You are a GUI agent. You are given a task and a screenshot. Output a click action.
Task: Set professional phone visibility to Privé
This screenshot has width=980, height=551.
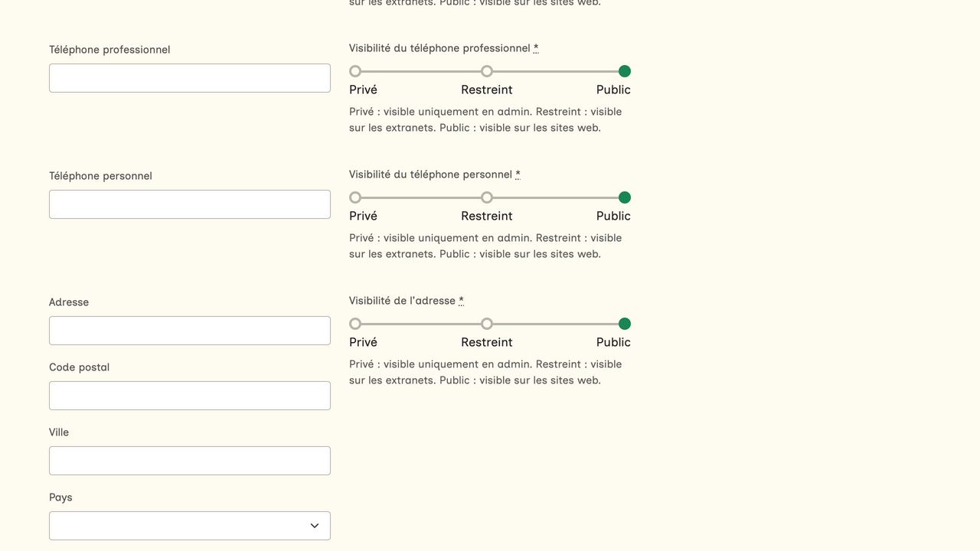355,71
